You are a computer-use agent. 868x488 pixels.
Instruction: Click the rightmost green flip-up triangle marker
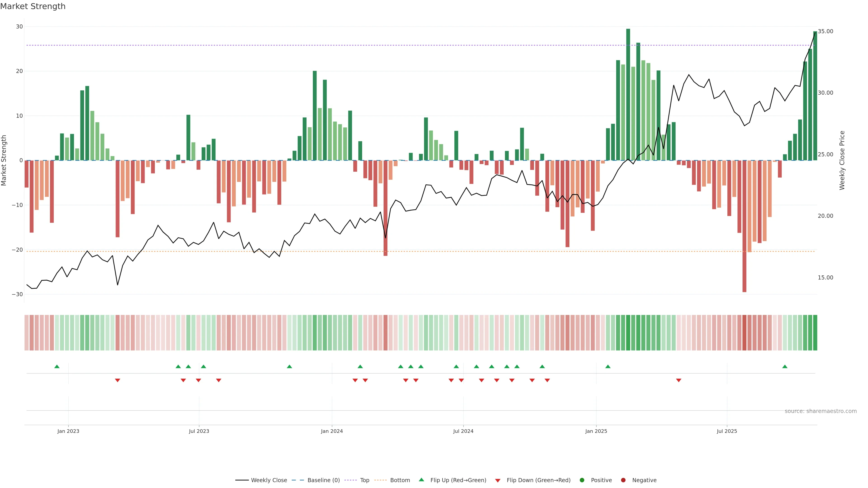784,366
